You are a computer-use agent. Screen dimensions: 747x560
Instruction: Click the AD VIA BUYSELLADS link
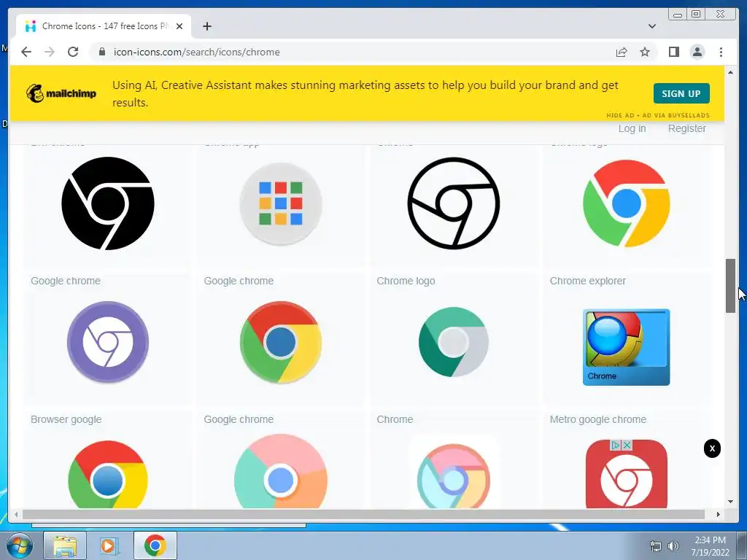(x=676, y=115)
